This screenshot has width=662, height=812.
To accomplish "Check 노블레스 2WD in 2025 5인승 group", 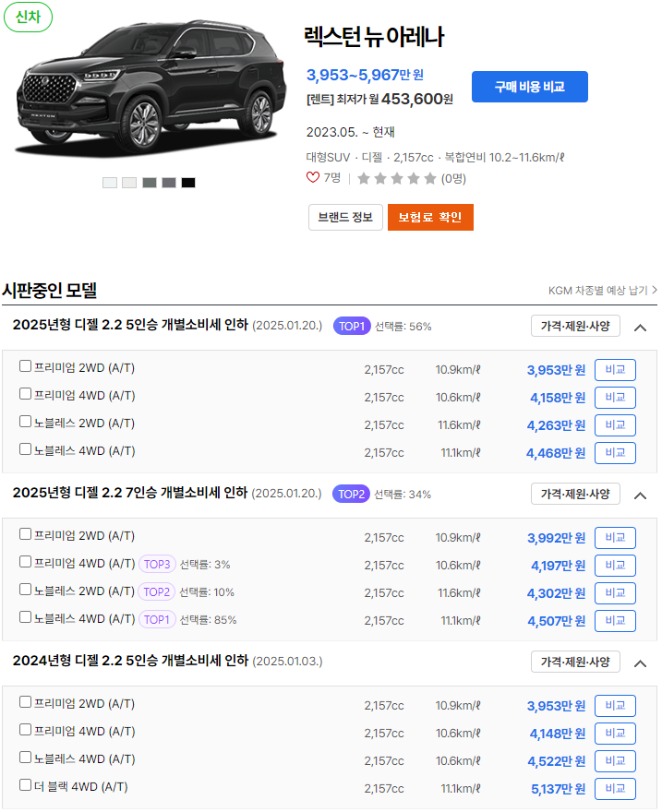I will (x=25, y=422).
